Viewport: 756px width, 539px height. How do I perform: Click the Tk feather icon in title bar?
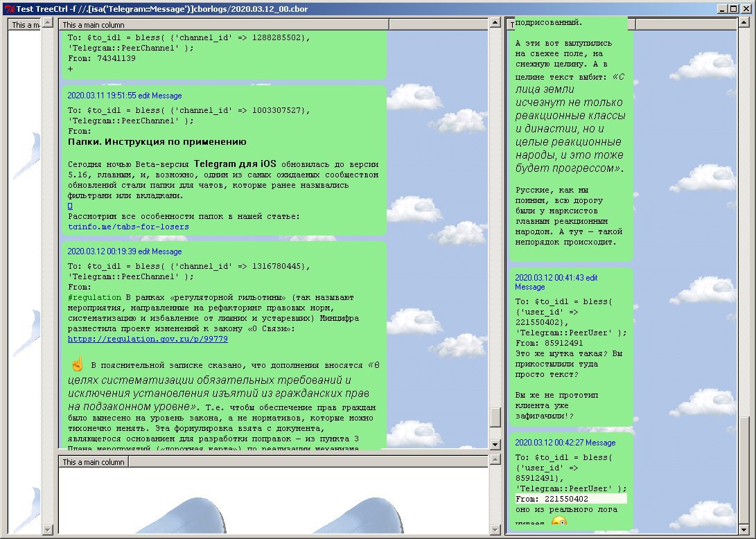[x=9, y=9]
